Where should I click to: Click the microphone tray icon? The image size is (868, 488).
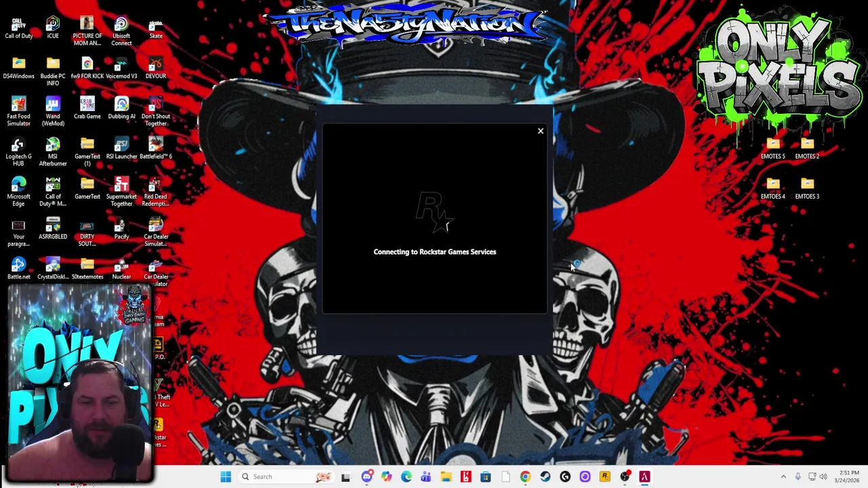click(798, 476)
